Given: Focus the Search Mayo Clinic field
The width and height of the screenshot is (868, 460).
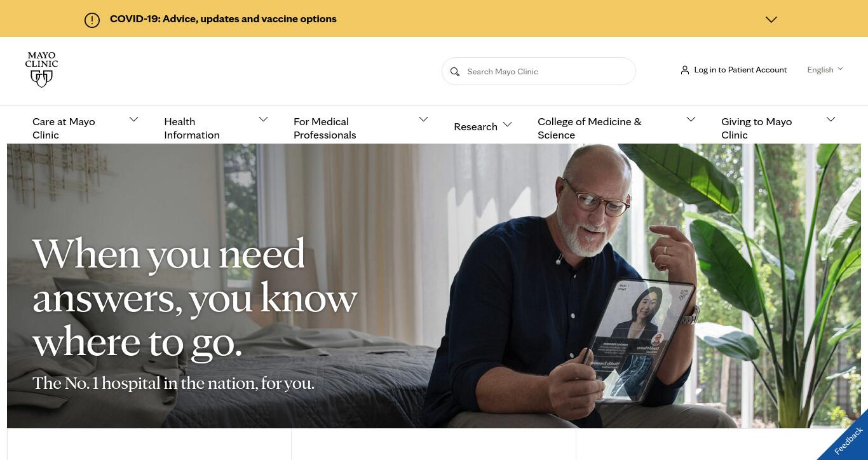Looking at the screenshot, I should 539,71.
